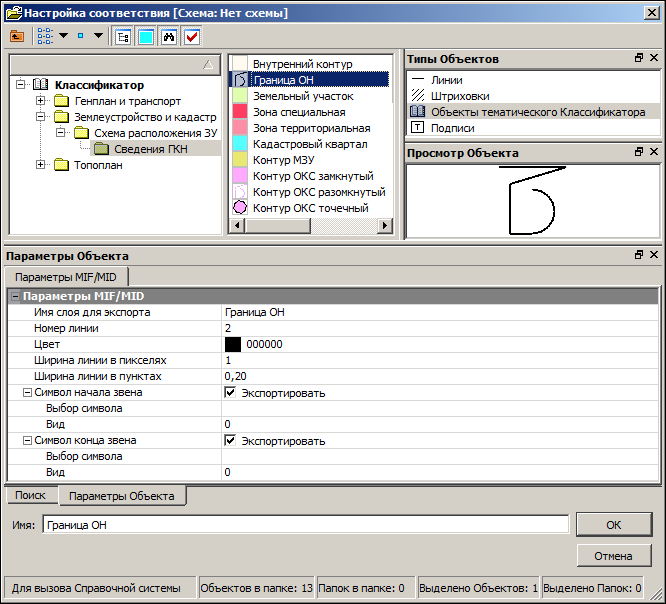The image size is (666, 604).
Task: Select Линии in object types
Action: pyautogui.click(x=446, y=80)
